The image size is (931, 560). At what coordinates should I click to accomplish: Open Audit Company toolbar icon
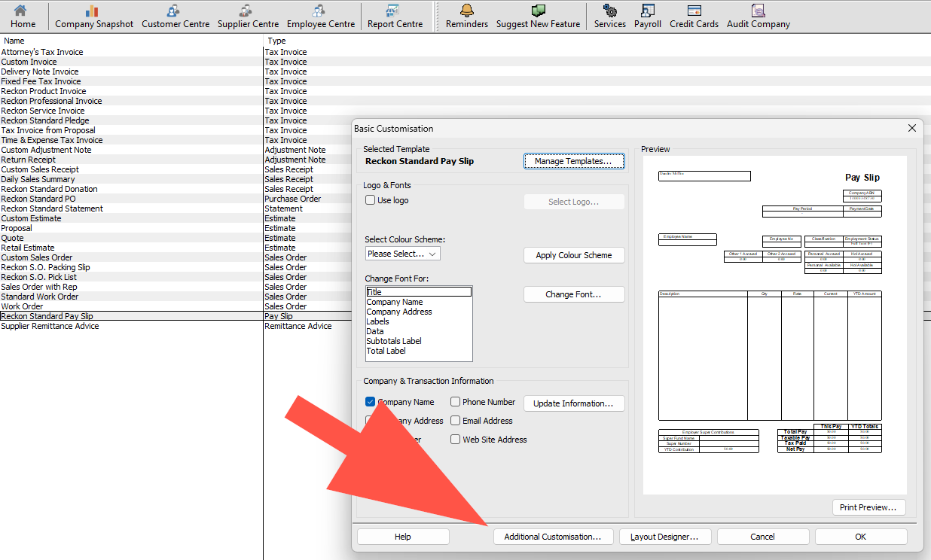coord(758,16)
